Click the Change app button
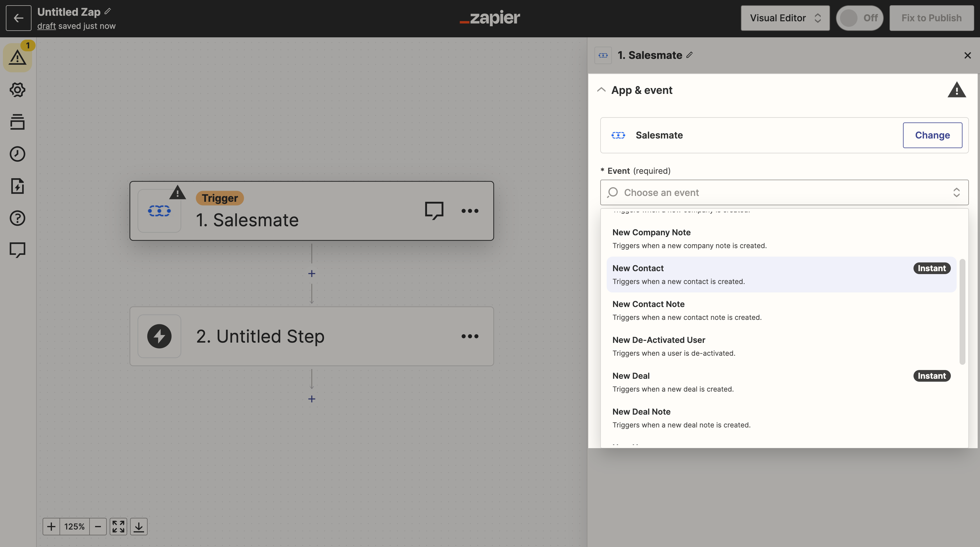The image size is (980, 547). pyautogui.click(x=932, y=135)
